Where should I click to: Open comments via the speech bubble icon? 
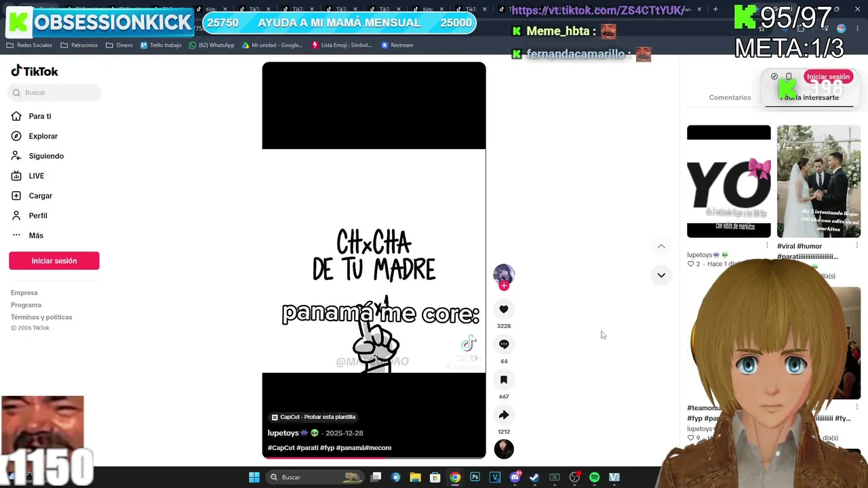[504, 344]
